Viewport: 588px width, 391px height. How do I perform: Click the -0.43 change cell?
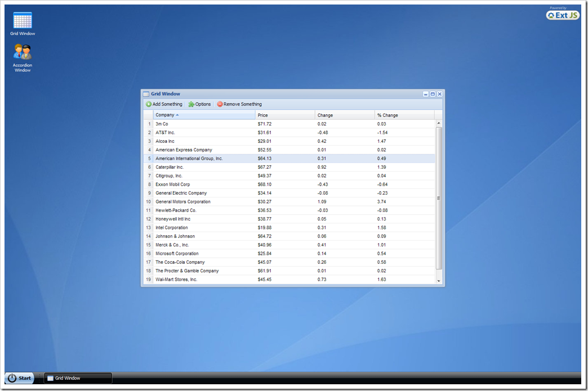(345, 185)
